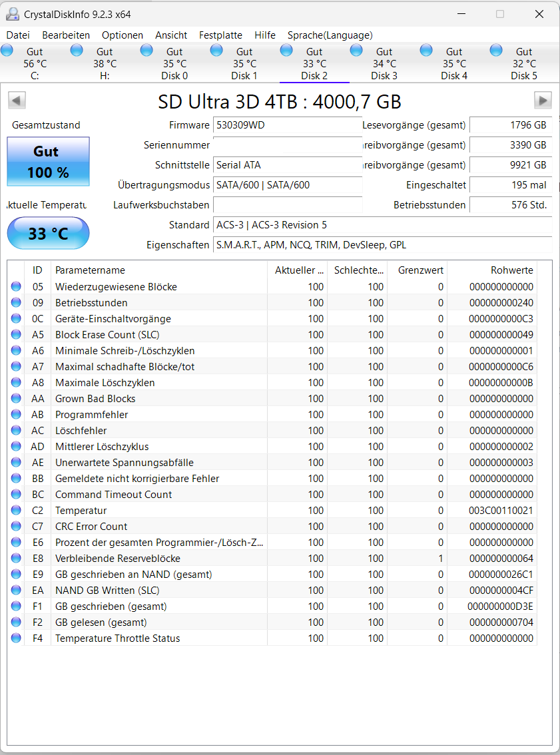Click status icon of Programmfehler row
560x755 pixels.
pos(16,414)
